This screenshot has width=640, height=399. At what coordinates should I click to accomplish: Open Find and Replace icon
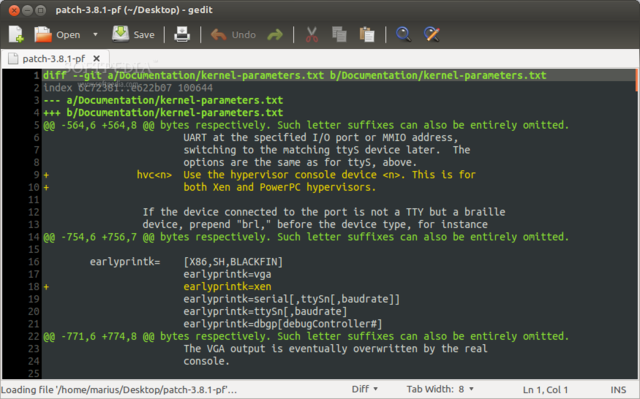point(431,35)
